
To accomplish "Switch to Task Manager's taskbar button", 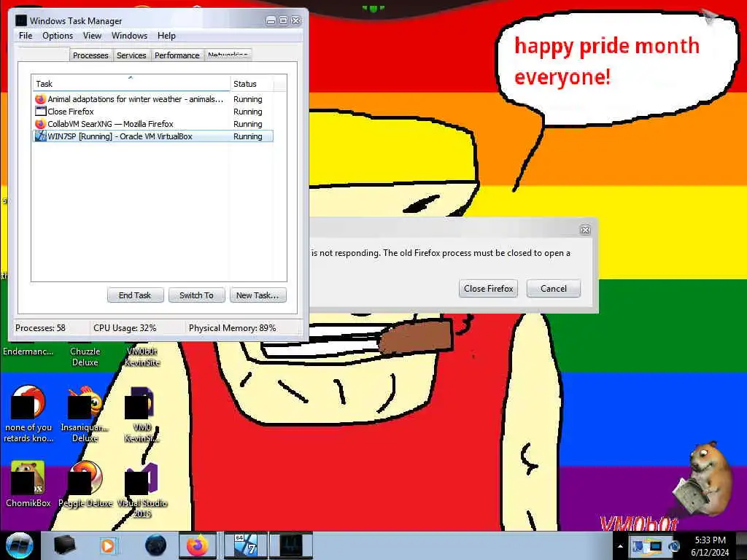I will (x=291, y=545).
